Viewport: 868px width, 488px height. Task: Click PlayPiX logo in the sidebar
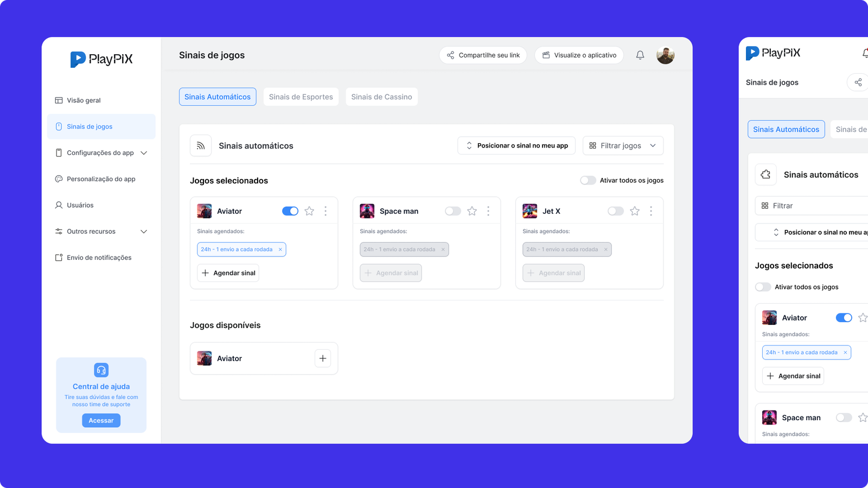[x=101, y=59]
